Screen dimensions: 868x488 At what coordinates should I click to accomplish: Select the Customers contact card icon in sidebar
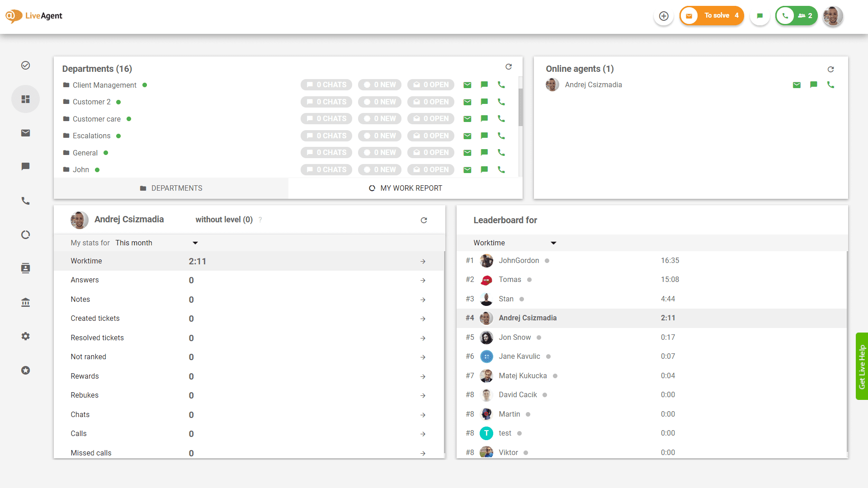[x=25, y=268]
